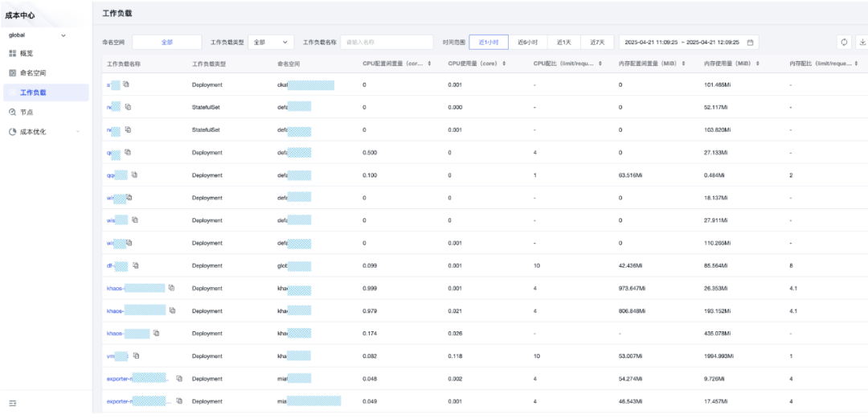Copy exporter workload name in 17.457Mi row

pos(178,401)
